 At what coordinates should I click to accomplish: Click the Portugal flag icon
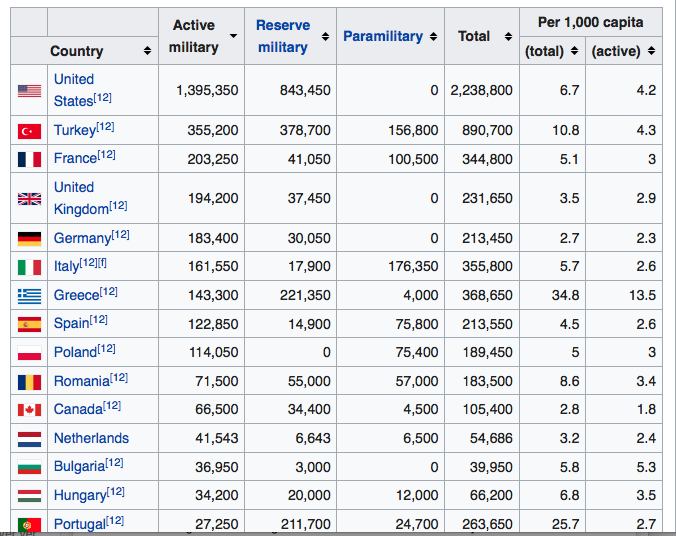[x=29, y=525]
